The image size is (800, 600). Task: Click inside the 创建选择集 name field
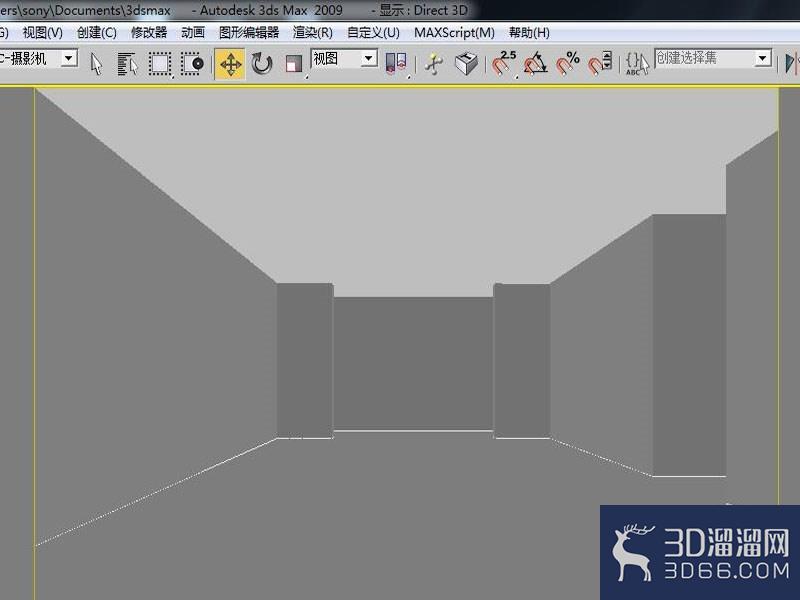705,58
